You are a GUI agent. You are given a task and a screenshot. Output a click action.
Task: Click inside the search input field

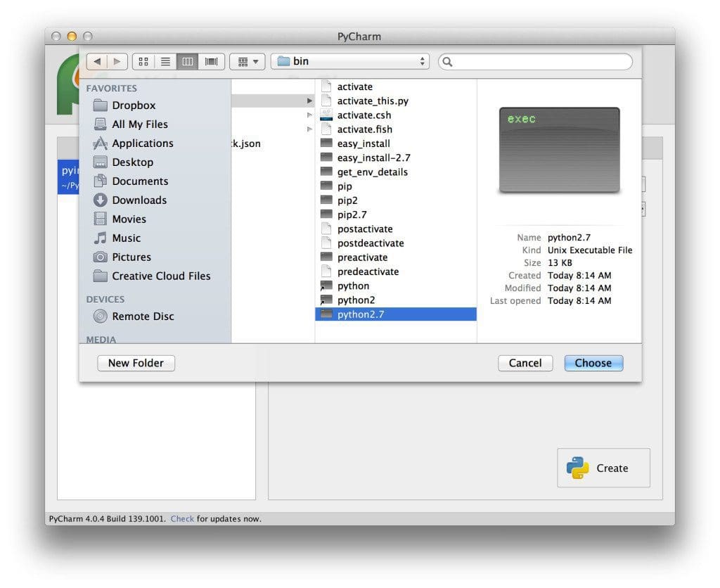pos(534,62)
